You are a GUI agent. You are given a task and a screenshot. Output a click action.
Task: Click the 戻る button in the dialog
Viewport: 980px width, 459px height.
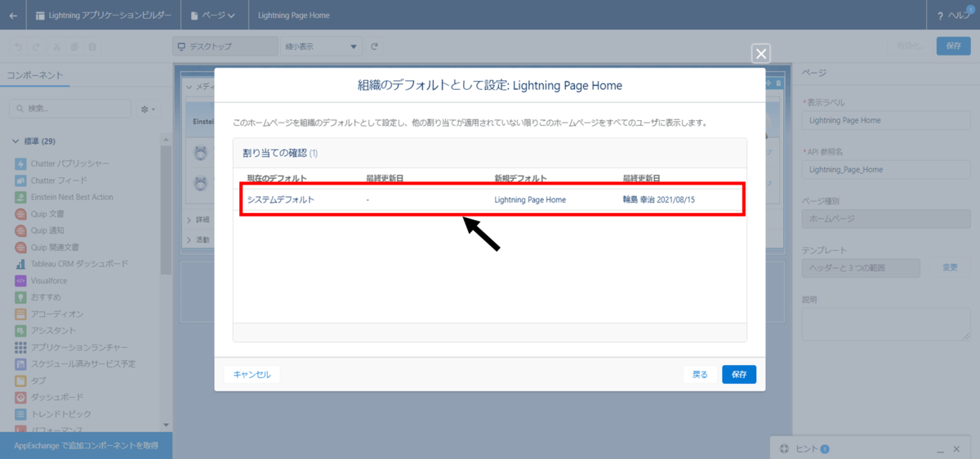pos(700,374)
